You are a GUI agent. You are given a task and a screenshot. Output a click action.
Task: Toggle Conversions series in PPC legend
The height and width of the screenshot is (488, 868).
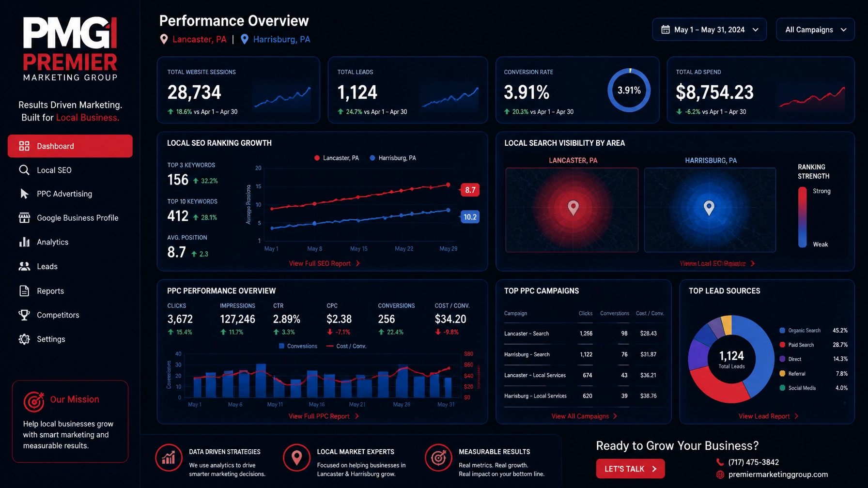click(298, 346)
